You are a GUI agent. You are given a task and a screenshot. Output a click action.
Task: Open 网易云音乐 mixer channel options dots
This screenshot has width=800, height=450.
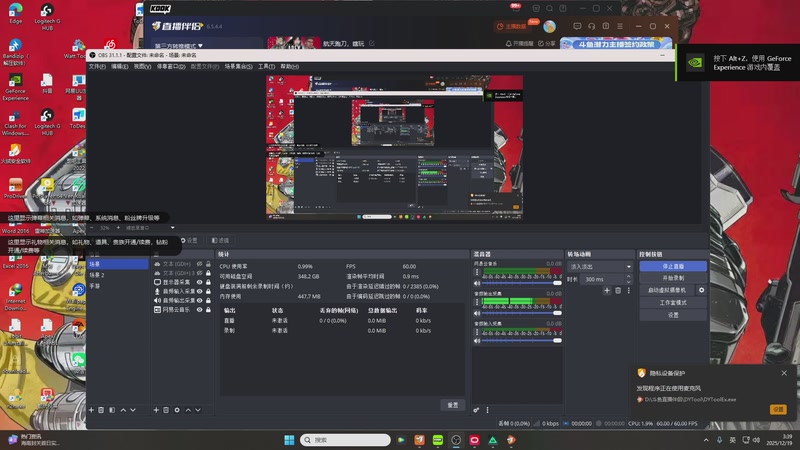pos(477,272)
